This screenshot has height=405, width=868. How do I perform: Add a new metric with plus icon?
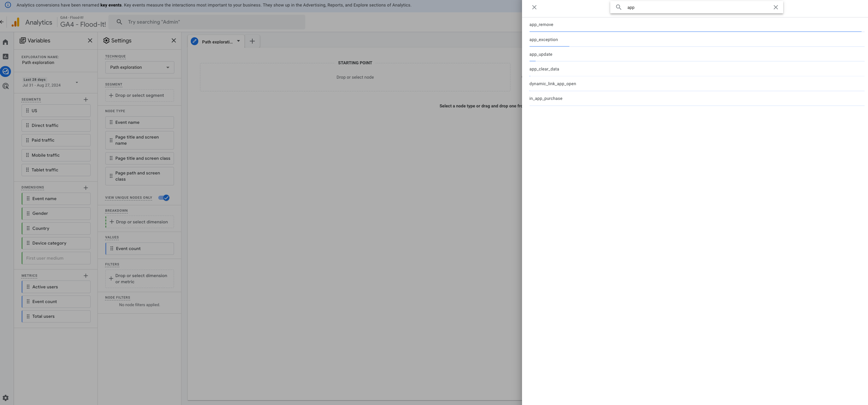click(x=86, y=276)
